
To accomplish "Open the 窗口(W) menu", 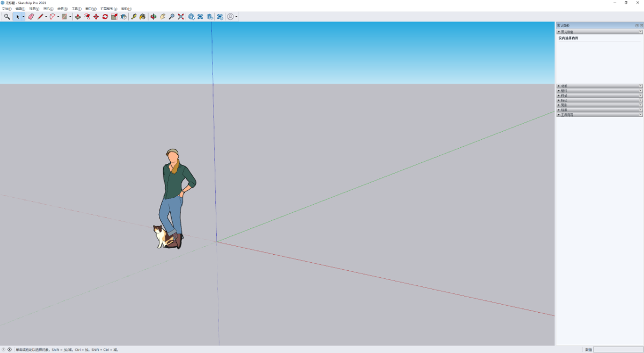I will tap(91, 9).
